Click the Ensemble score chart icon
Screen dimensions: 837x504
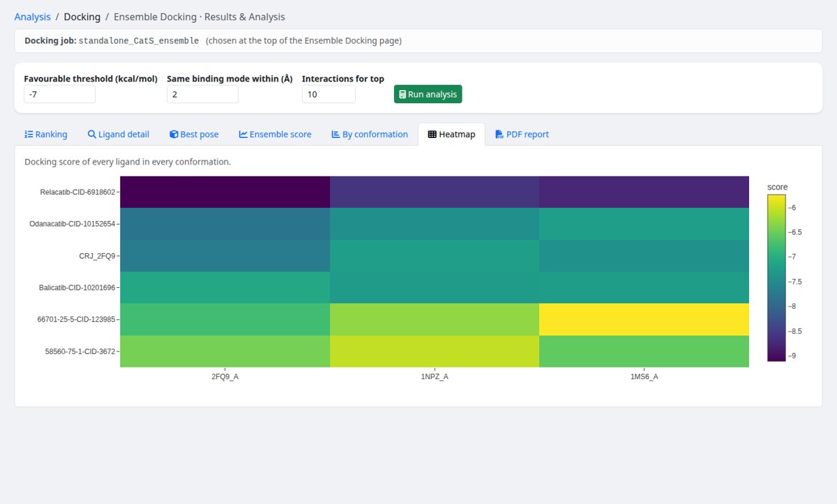[x=243, y=135]
